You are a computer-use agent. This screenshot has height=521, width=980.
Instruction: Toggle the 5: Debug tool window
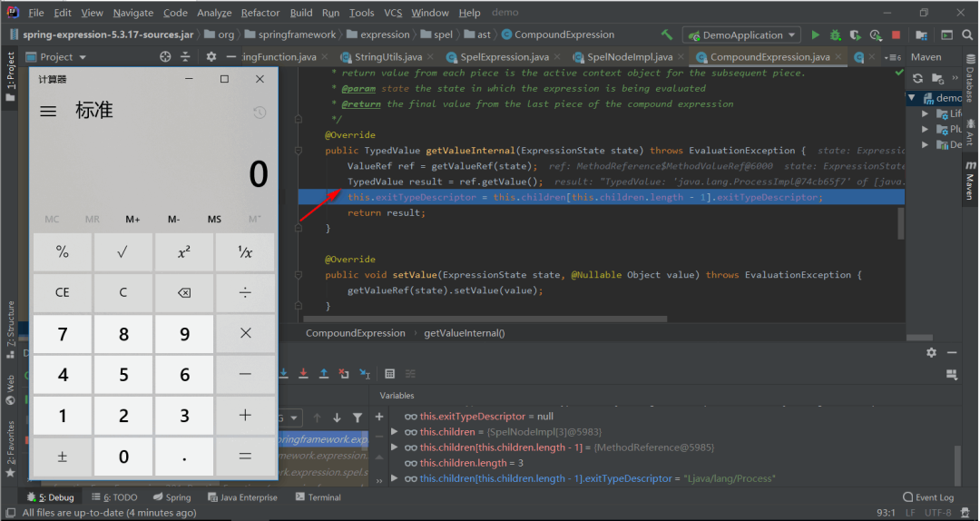50,497
